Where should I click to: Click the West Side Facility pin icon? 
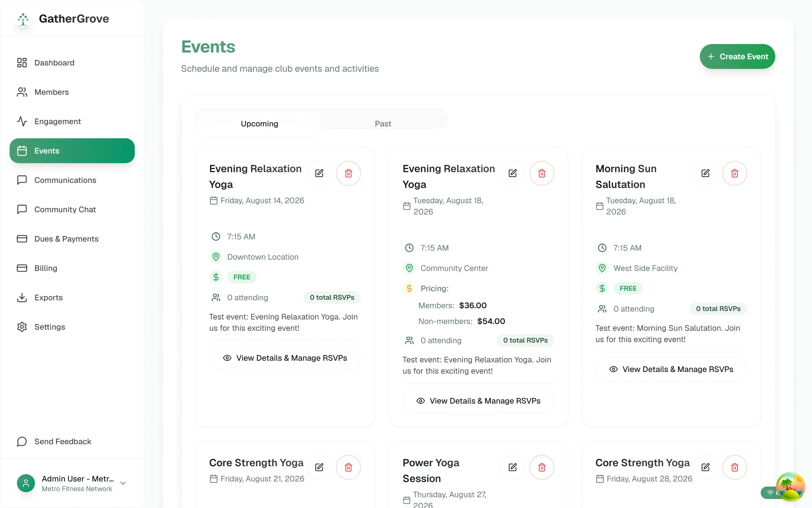click(602, 268)
